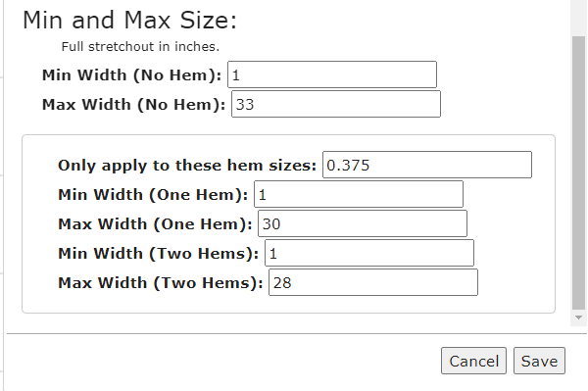Click the "Max Width (No Hem):" label text
The height and width of the screenshot is (391, 588).
pos(133,105)
